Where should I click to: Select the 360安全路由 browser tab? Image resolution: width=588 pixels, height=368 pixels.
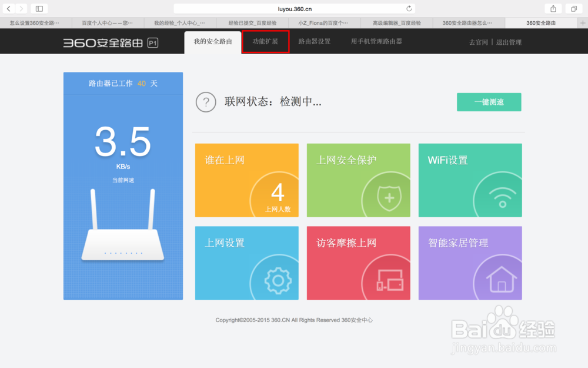pos(541,23)
